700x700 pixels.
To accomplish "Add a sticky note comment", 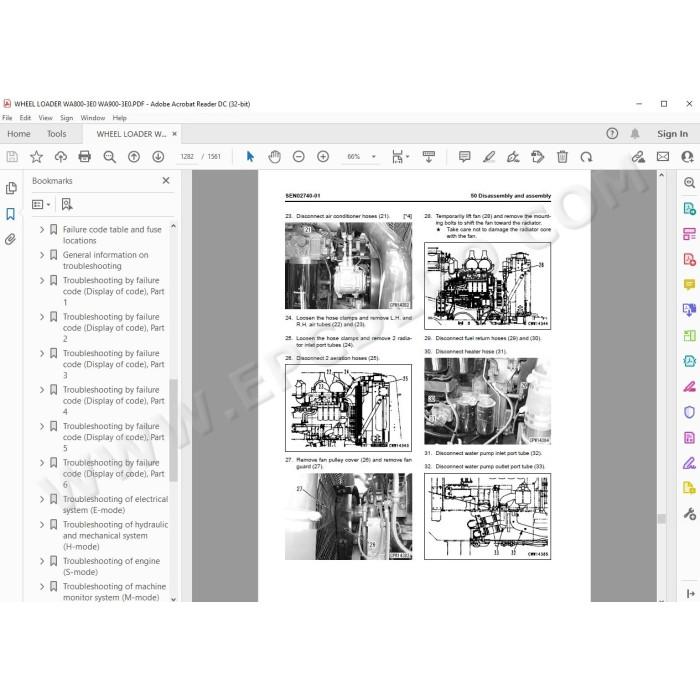I will [465, 157].
